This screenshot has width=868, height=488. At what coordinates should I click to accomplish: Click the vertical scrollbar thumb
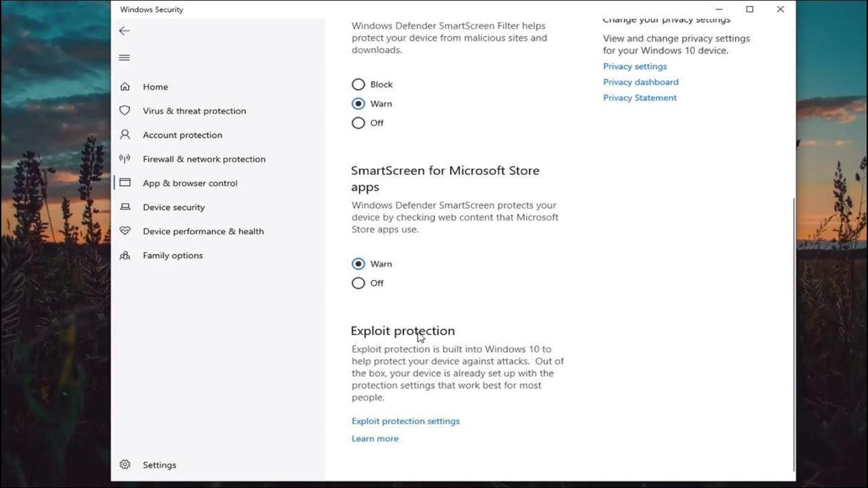tap(793, 332)
